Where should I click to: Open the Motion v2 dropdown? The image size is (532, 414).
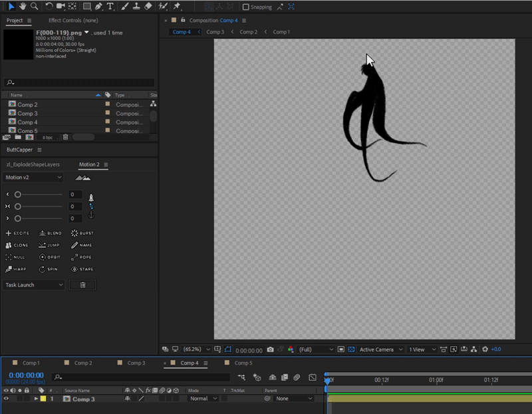tap(33, 177)
